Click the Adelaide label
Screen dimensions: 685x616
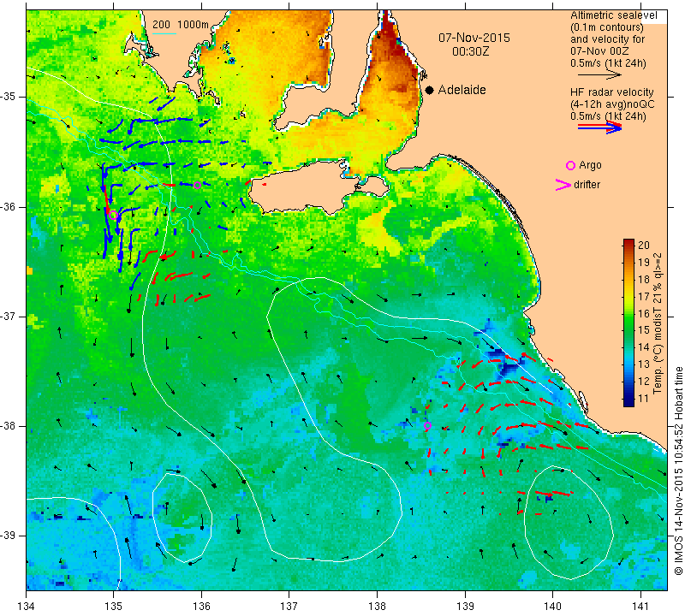[462, 90]
